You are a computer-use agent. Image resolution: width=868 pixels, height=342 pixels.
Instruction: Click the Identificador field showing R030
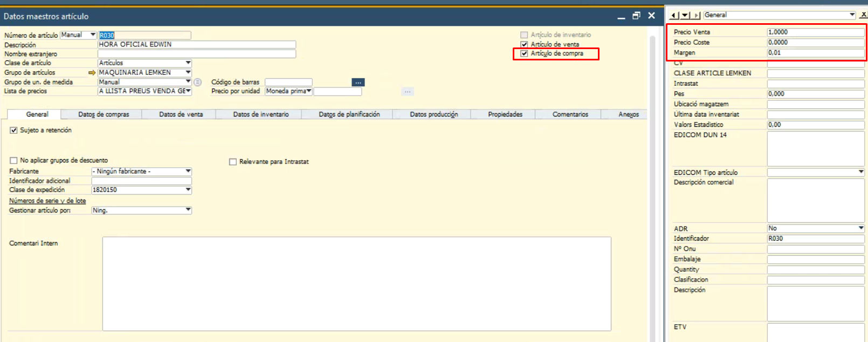pyautogui.click(x=816, y=238)
